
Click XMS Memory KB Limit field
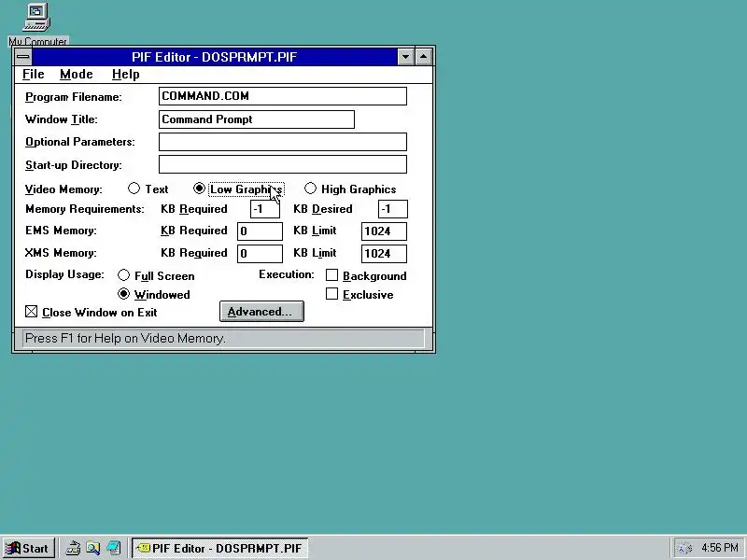point(384,254)
